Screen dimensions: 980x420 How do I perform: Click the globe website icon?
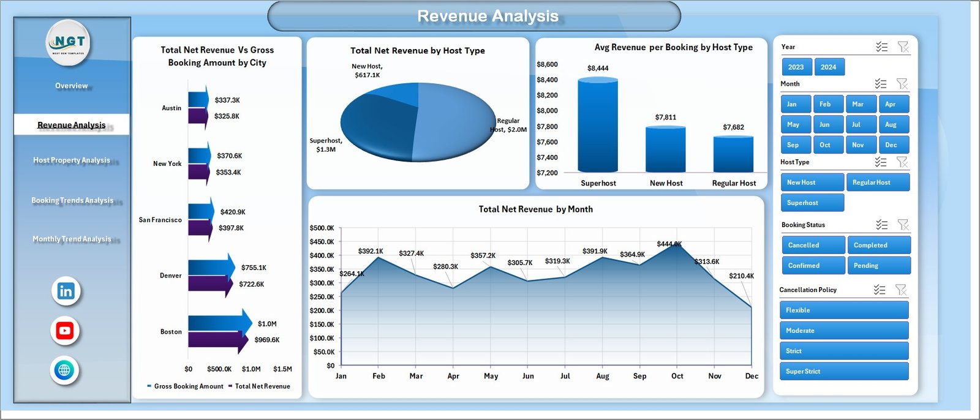(64, 370)
